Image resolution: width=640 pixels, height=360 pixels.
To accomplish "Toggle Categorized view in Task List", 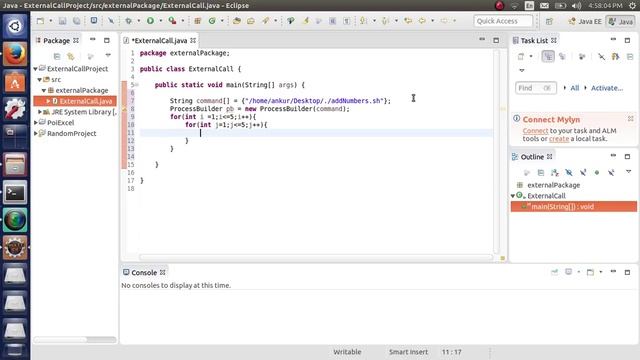I will 548,56.
